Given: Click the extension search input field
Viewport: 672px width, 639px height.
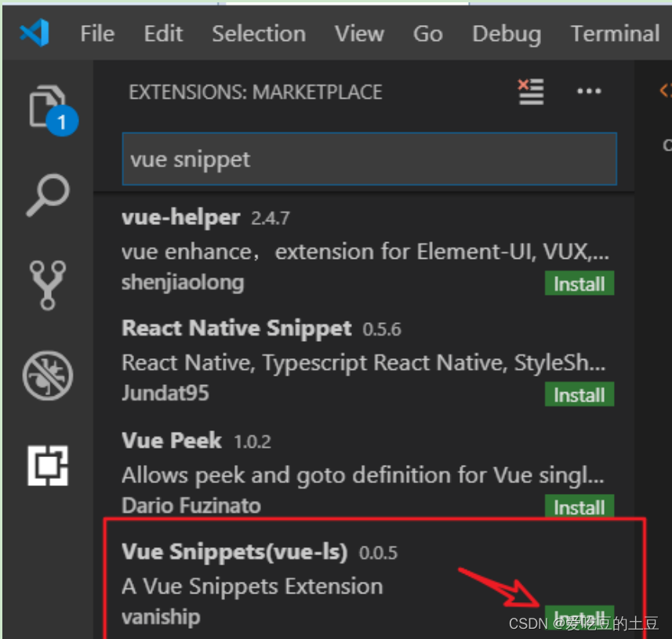Looking at the screenshot, I should 369,159.
